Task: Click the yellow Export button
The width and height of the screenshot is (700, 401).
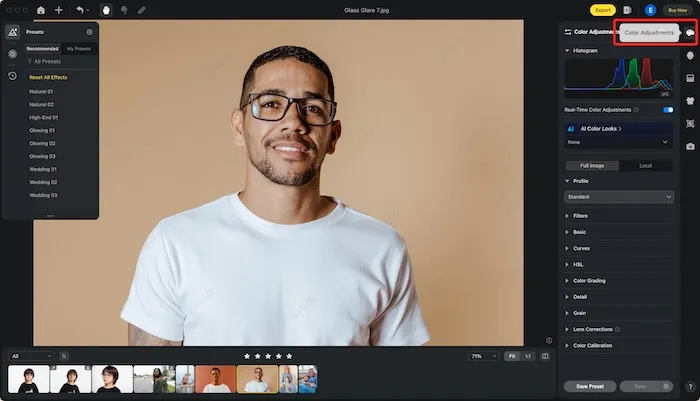Action: click(x=603, y=10)
